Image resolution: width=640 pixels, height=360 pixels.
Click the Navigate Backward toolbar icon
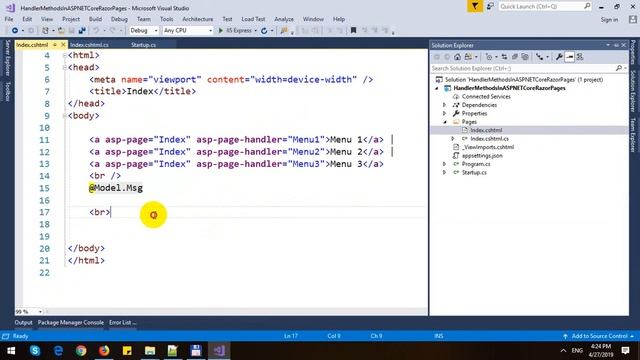tap(15, 31)
